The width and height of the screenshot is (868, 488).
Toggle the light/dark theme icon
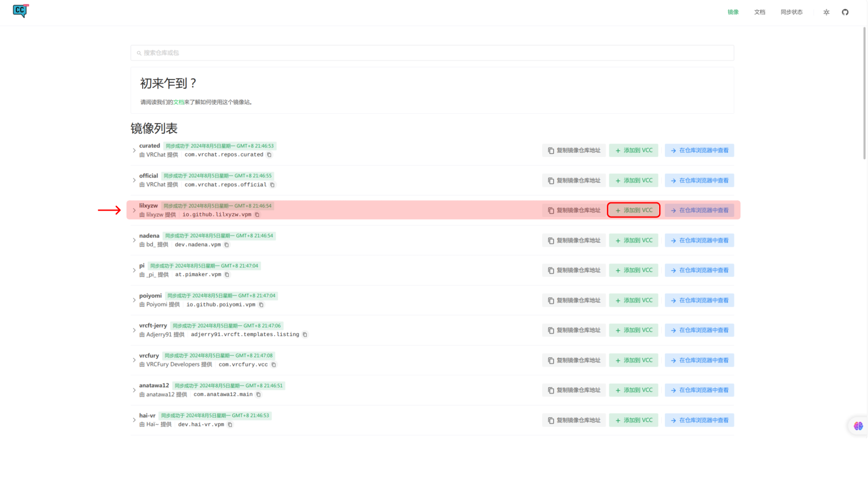826,12
